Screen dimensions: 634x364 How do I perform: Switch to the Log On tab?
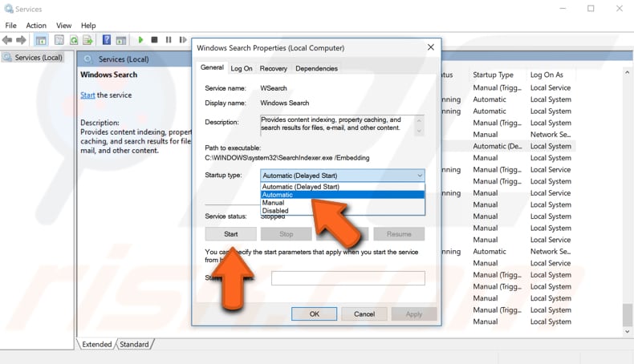click(242, 68)
